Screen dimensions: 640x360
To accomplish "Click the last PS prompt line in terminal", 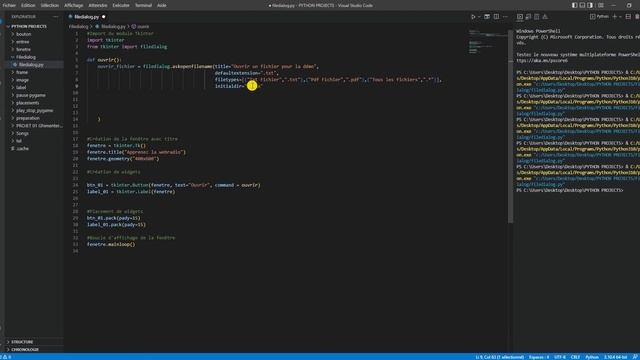I will tap(570, 191).
